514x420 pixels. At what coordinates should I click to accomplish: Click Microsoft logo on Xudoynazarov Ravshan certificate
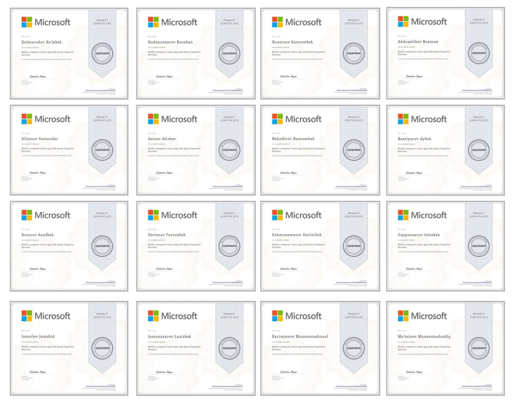(x=173, y=22)
